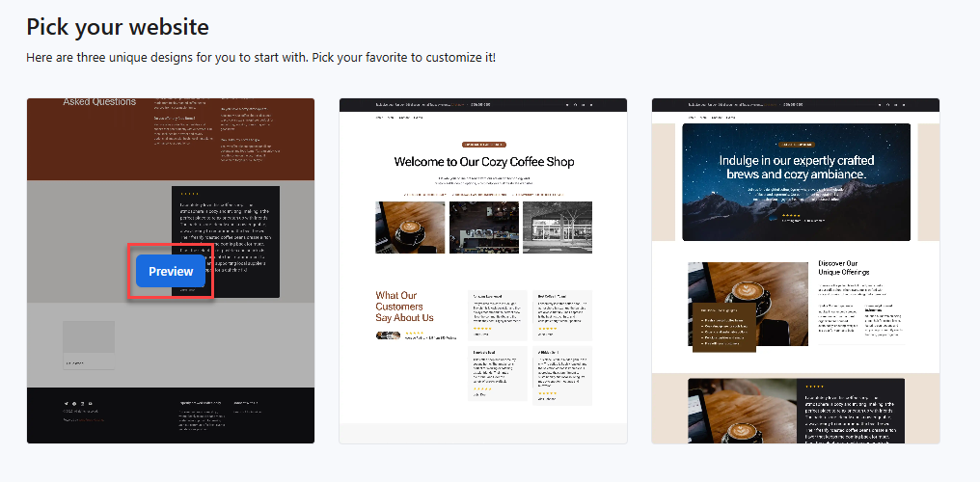Image resolution: width=980 pixels, height=482 pixels.
Task: Click the blue Preview button
Action: pyautogui.click(x=171, y=271)
